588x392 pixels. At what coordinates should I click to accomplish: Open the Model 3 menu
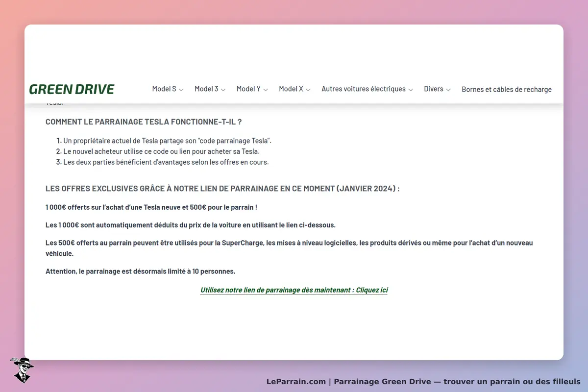coord(206,89)
